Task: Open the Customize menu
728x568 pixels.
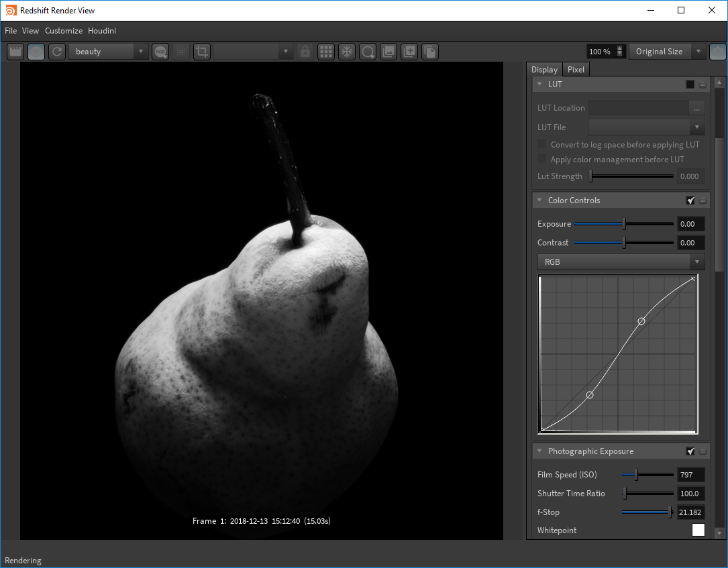Action: click(x=64, y=31)
